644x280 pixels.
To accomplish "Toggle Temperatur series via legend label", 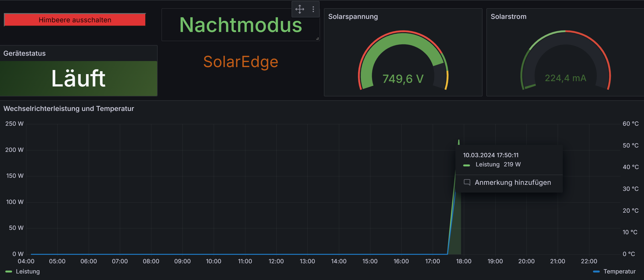I will click(x=619, y=272).
